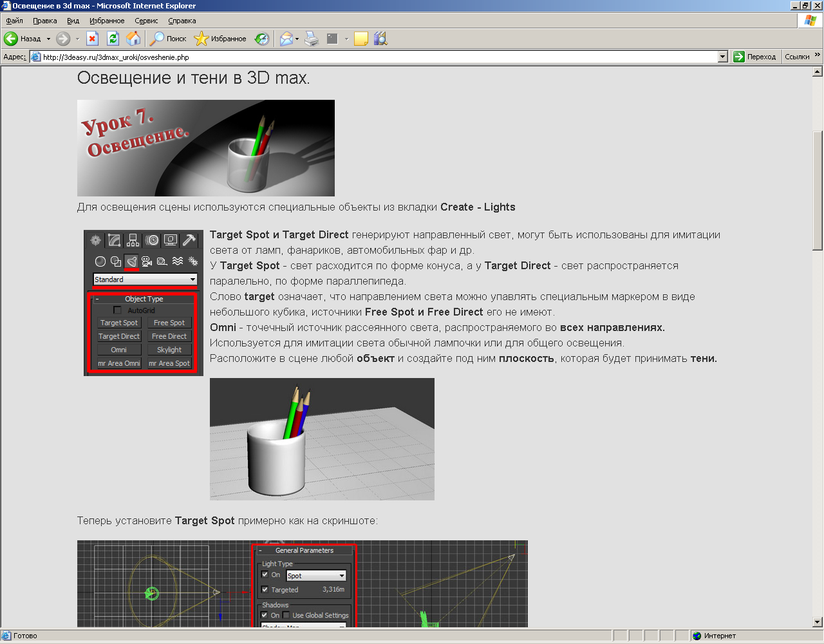Click the vertical scrollbar up arrow
Screen dimensions: 824x644
pos(818,71)
